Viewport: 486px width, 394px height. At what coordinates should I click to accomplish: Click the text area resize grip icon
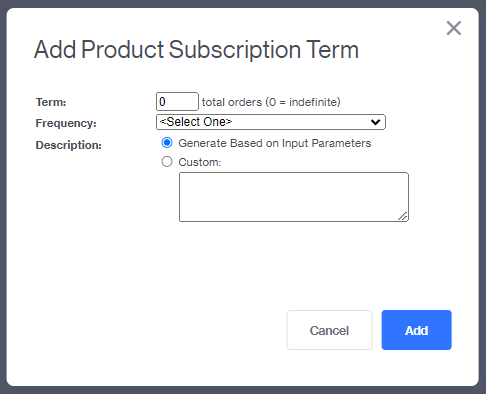pyautogui.click(x=403, y=216)
